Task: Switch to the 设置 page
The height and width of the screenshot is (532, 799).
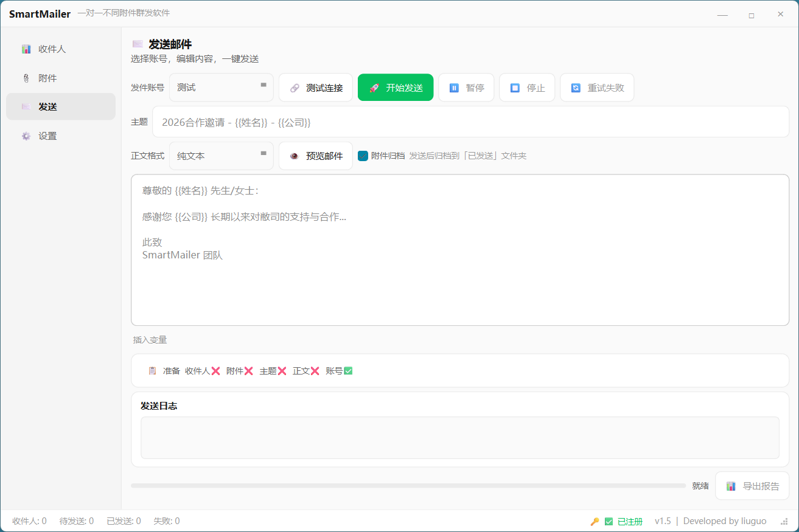Action: click(x=61, y=136)
